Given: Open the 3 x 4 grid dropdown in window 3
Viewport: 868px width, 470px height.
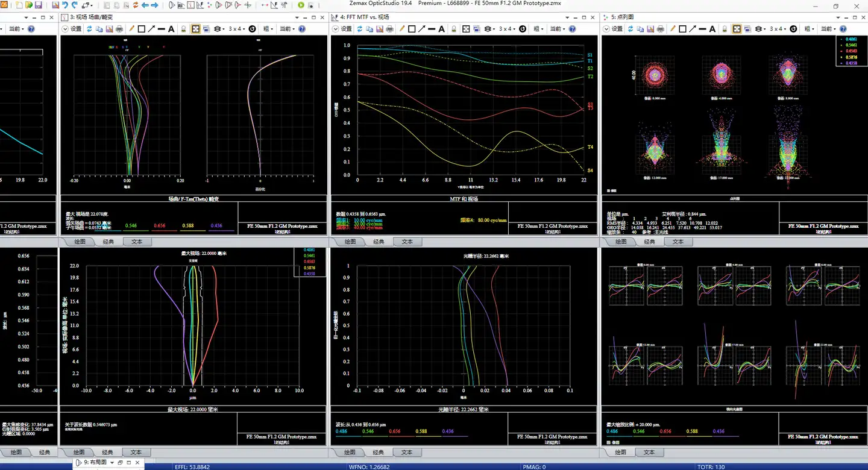Looking at the screenshot, I should 237,29.
